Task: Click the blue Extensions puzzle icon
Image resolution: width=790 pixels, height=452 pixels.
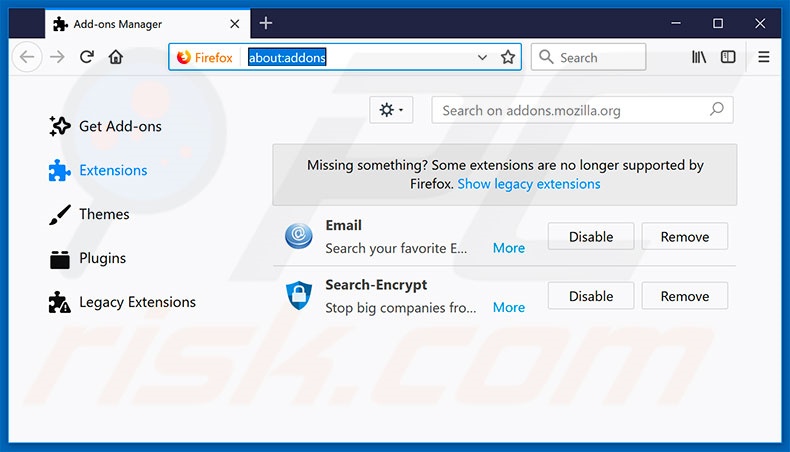Action: [59, 170]
